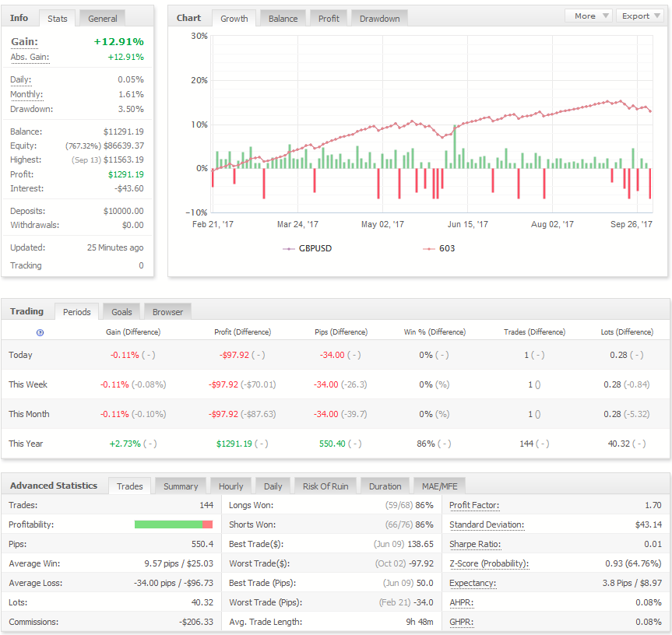
Task: Open the Browser tab in Trading
Action: (167, 312)
